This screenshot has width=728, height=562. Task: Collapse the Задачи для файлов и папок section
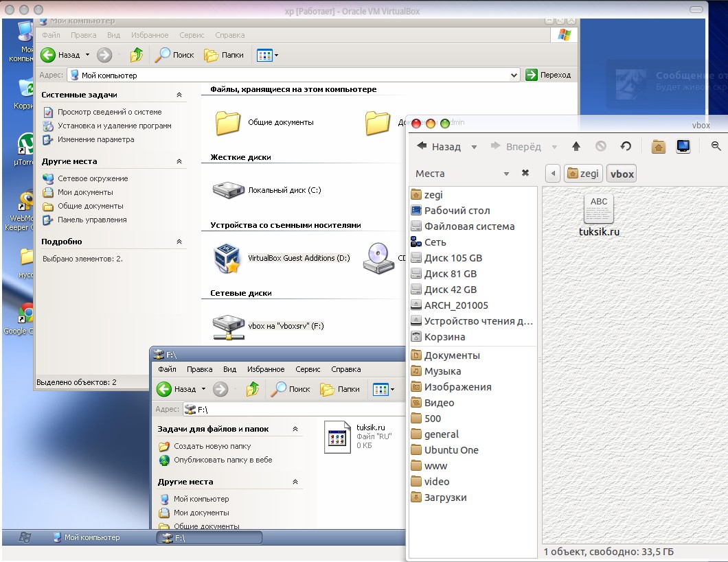click(x=295, y=429)
